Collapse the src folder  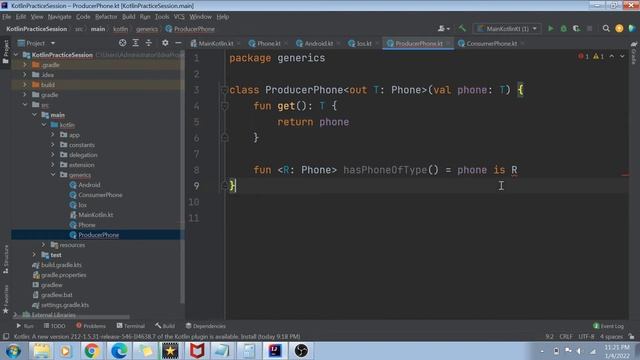(x=25, y=105)
